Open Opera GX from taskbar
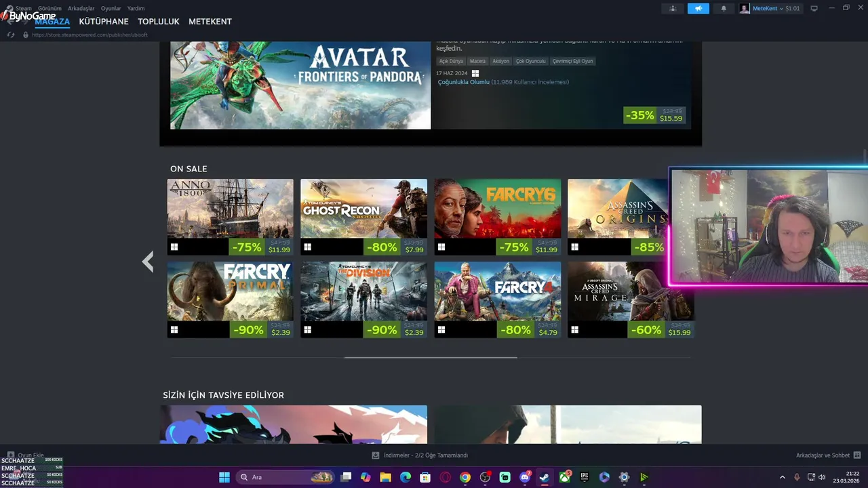The width and height of the screenshot is (868, 488). (x=446, y=477)
